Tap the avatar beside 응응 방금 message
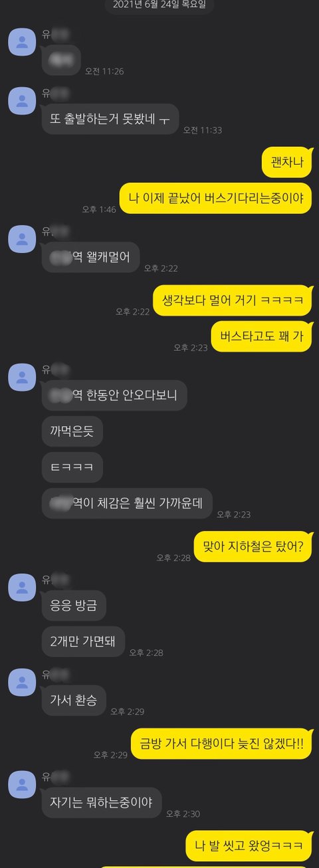 (x=22, y=588)
